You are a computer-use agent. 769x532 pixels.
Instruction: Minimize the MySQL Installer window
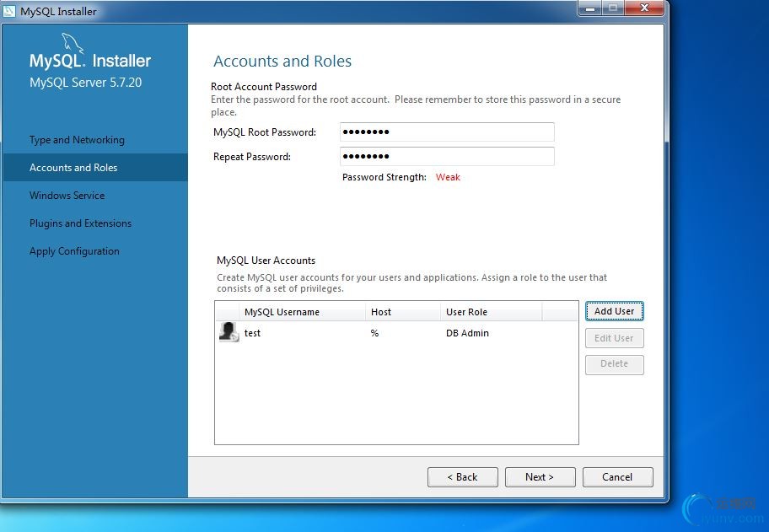591,8
